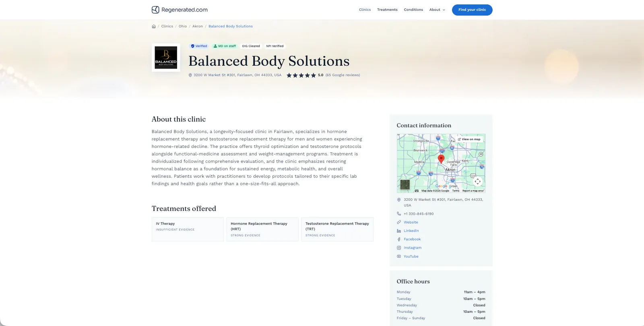The height and width of the screenshot is (326, 644).
Task: Go to Ohio breadcrumb link
Action: pos(183,26)
